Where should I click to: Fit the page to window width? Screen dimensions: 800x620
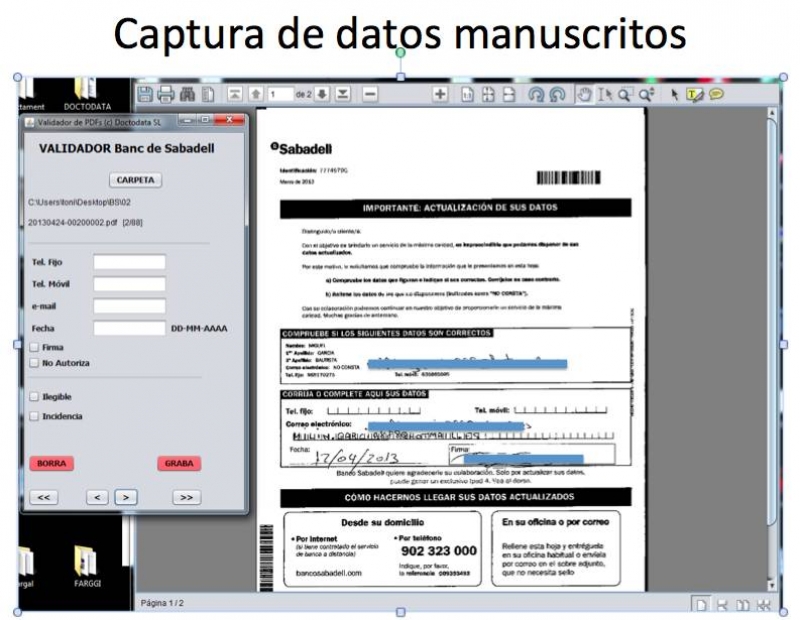click(509, 94)
